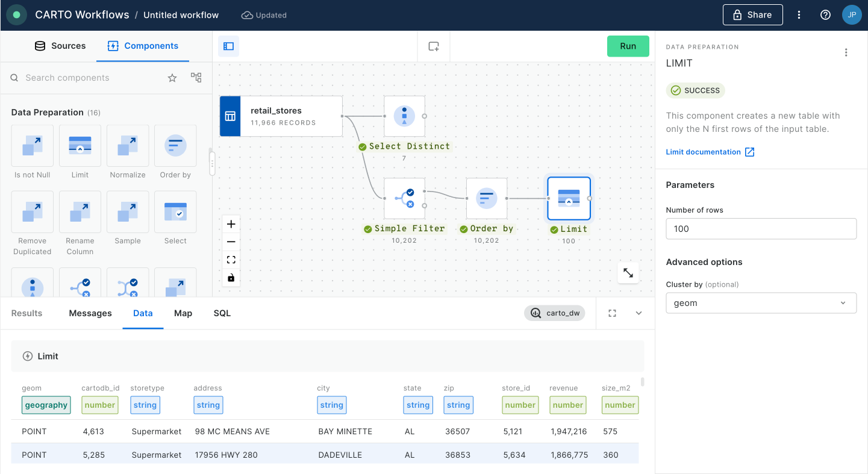The width and height of the screenshot is (868, 474).
Task: Collapse the results panel chevron
Action: click(x=639, y=313)
